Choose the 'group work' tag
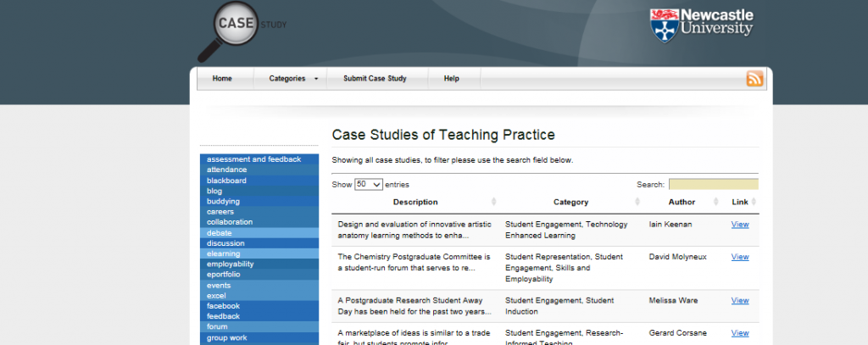 point(227,337)
